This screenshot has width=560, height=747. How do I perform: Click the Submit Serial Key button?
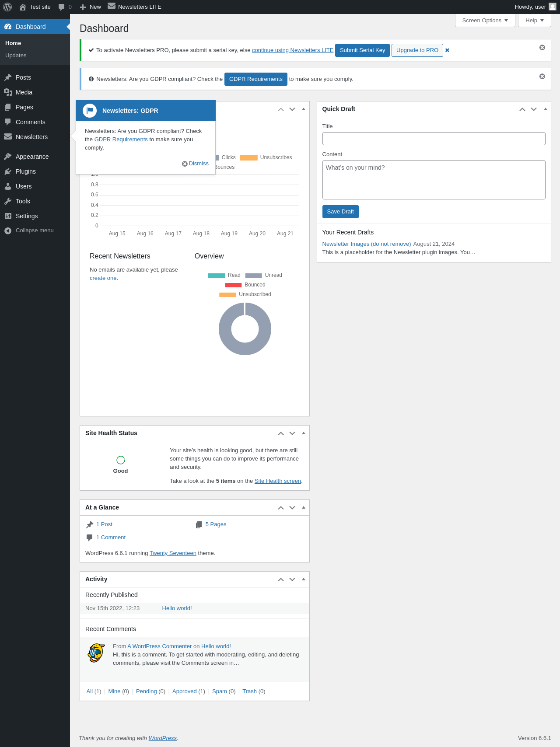pos(362,50)
